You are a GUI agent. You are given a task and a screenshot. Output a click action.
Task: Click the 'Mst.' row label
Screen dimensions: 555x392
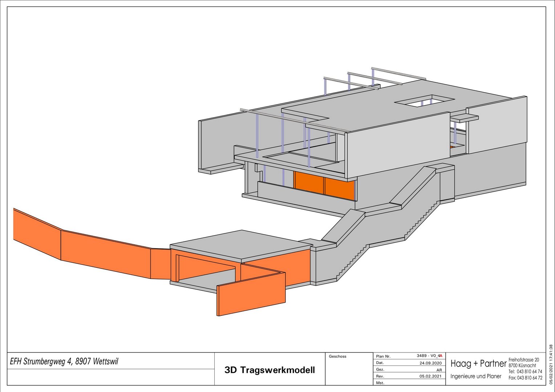tap(380, 383)
